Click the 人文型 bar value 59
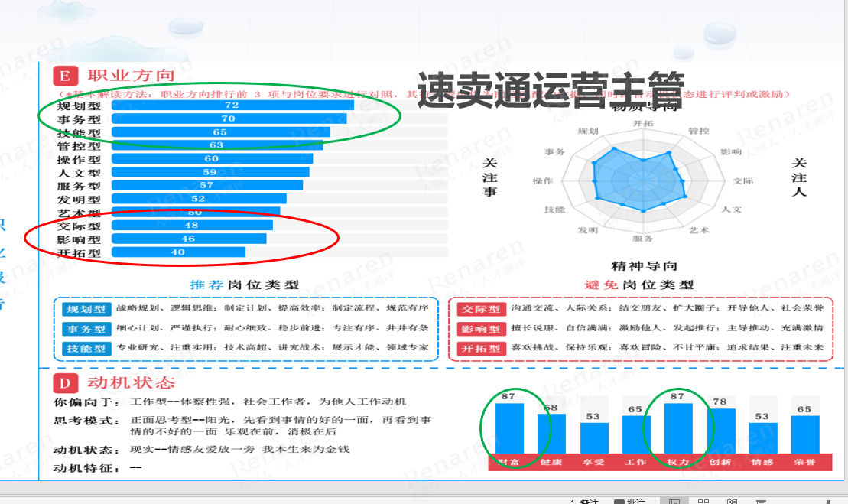Screen dimensions: 848x504 [x=210, y=172]
